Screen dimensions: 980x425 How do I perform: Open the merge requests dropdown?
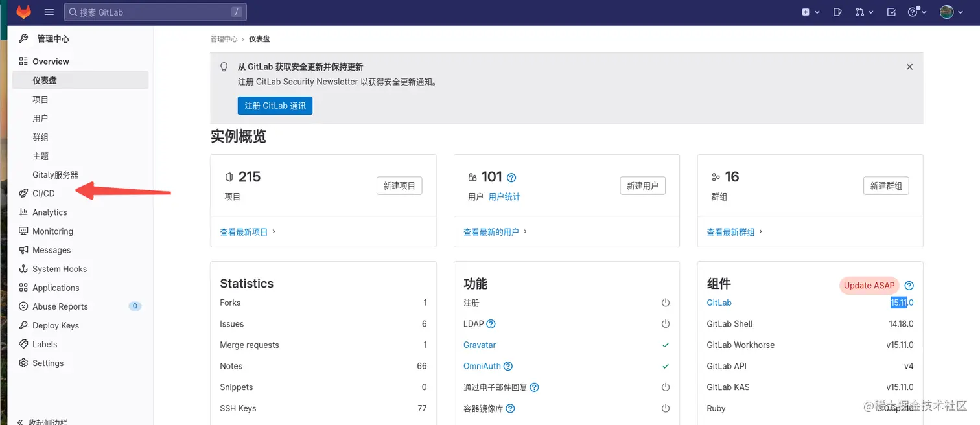coord(864,12)
